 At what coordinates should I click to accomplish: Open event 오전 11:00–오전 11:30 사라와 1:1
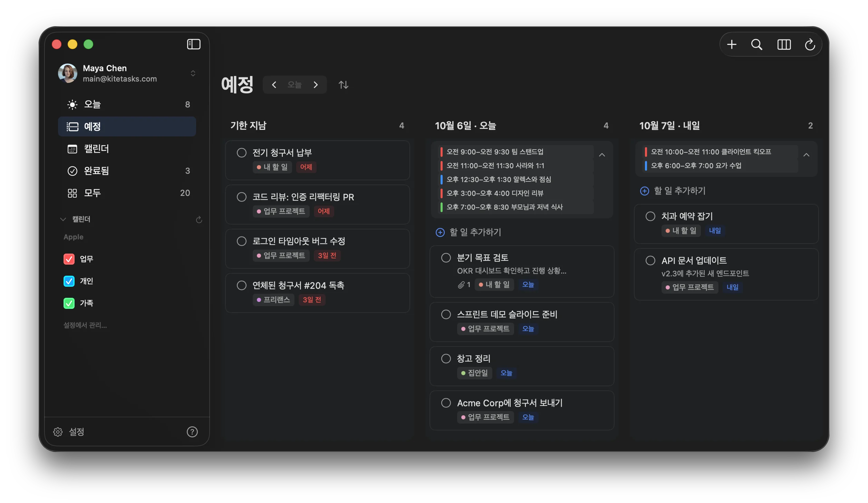516,166
